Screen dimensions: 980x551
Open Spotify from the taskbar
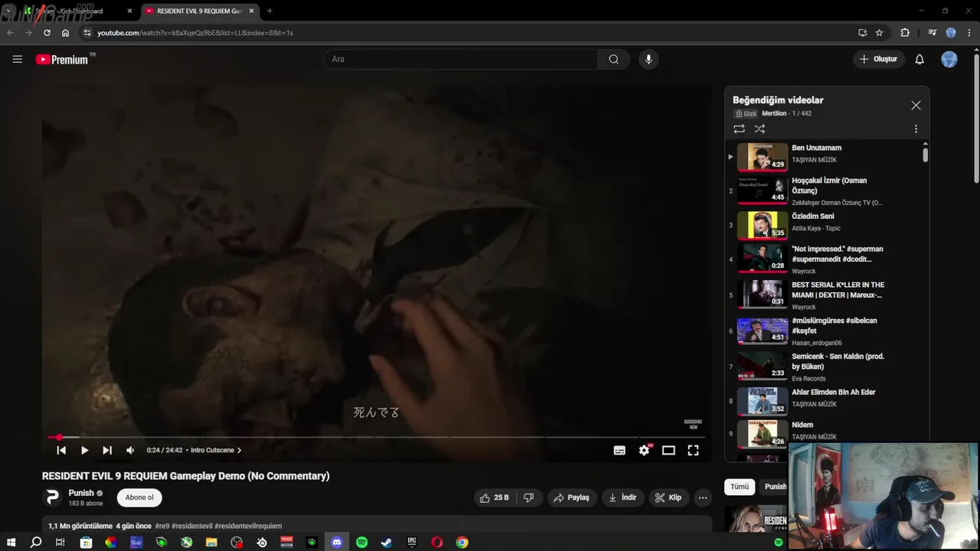[x=362, y=543]
